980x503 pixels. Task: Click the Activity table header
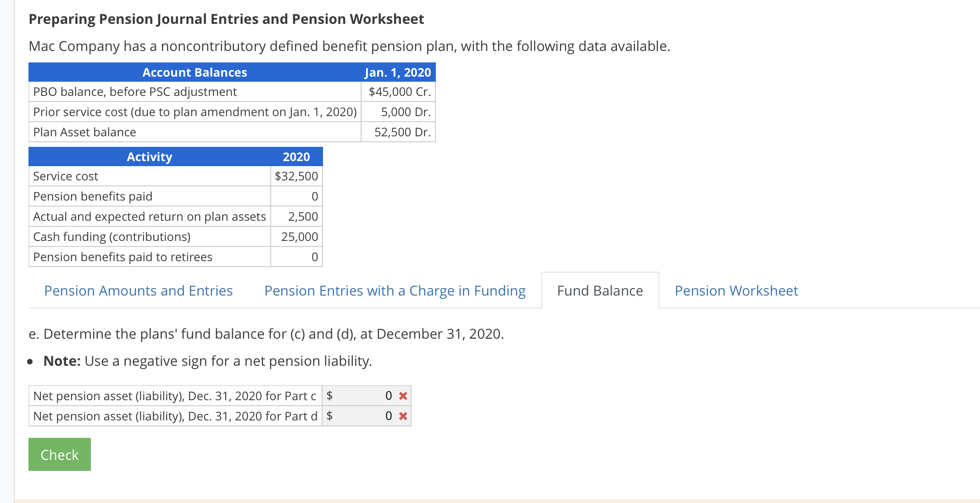(150, 156)
